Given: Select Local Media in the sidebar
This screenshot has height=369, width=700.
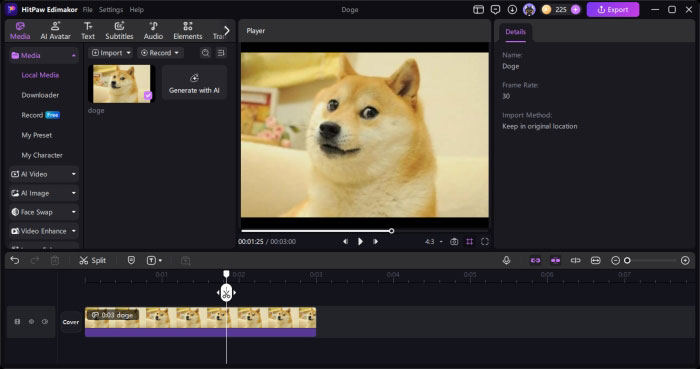Looking at the screenshot, I should [40, 75].
